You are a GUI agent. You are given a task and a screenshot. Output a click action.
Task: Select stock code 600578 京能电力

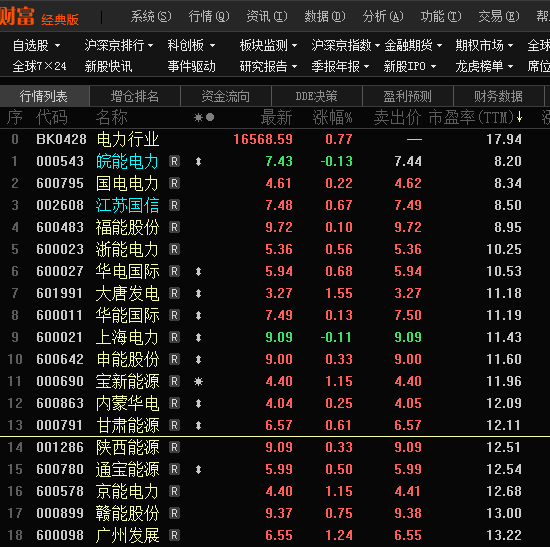60,491
